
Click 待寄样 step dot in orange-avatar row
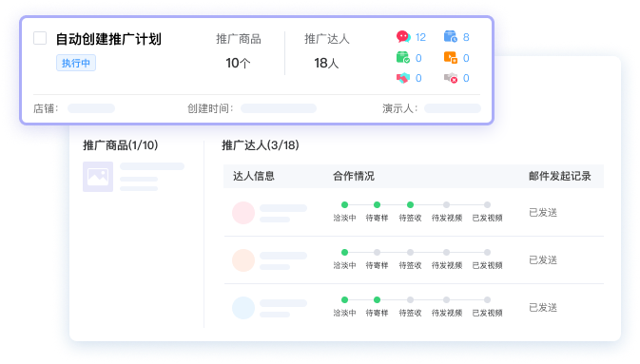(377, 252)
